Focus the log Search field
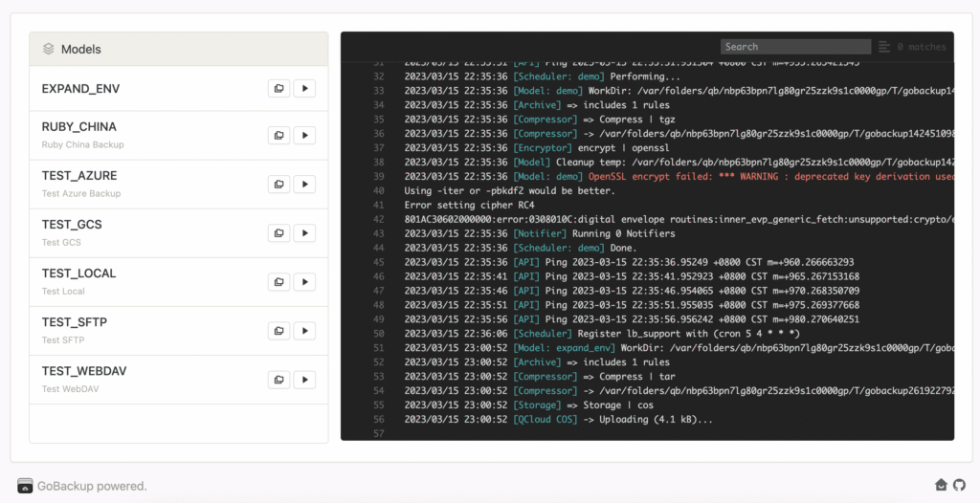The height and width of the screenshot is (503, 980). click(x=795, y=47)
